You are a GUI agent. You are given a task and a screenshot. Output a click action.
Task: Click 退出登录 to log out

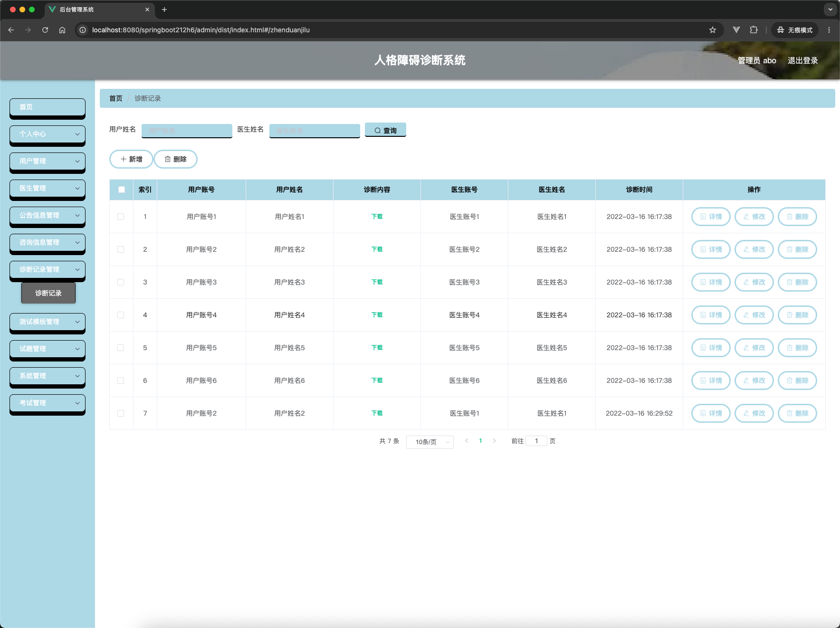[802, 60]
